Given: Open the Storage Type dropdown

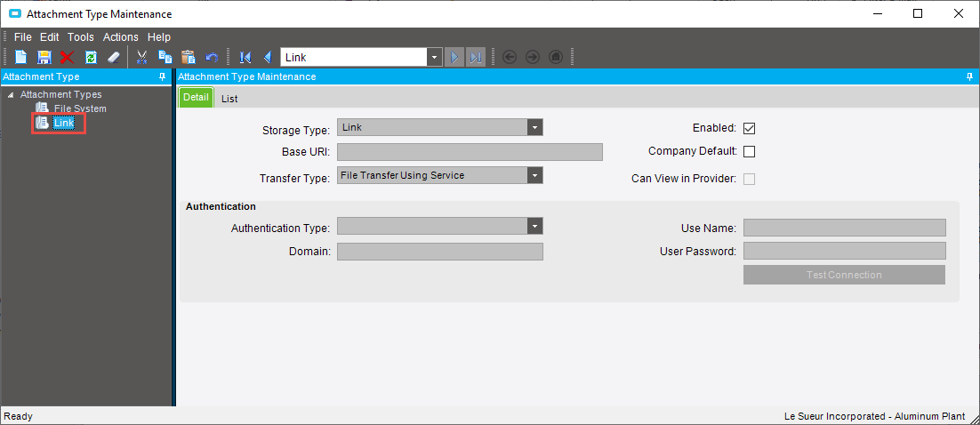Looking at the screenshot, I should point(535,127).
